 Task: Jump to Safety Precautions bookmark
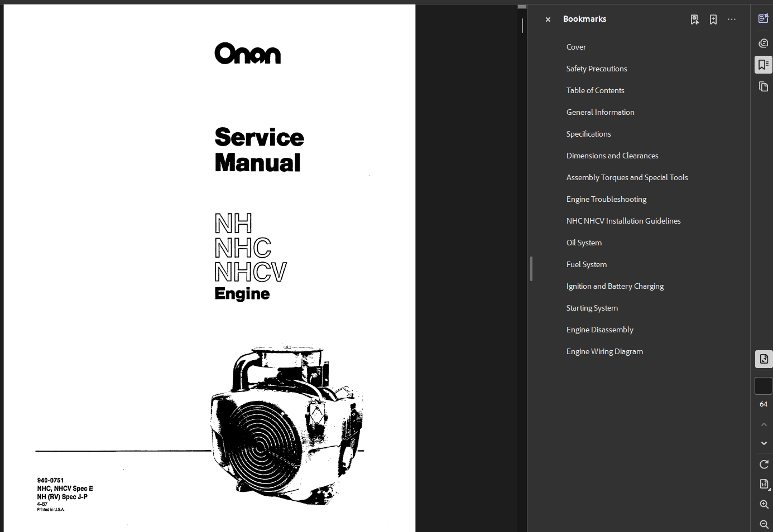[597, 69]
